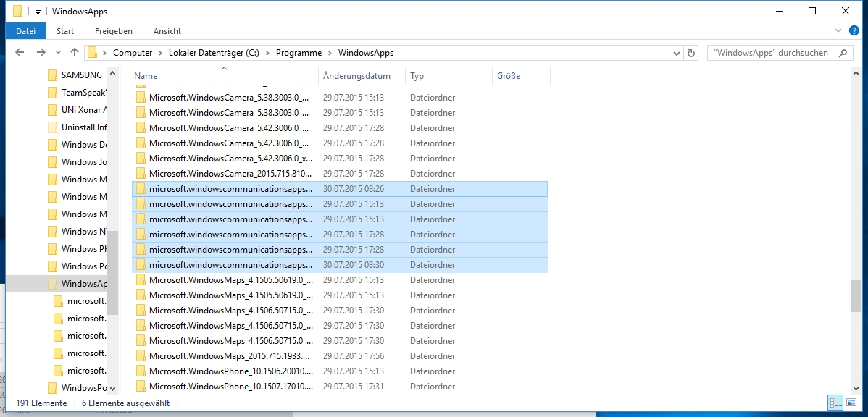Viewport: 868px width, 417px height.
Task: Click folder icon of WindowsPhone_10.1506.20010
Action: (x=140, y=371)
